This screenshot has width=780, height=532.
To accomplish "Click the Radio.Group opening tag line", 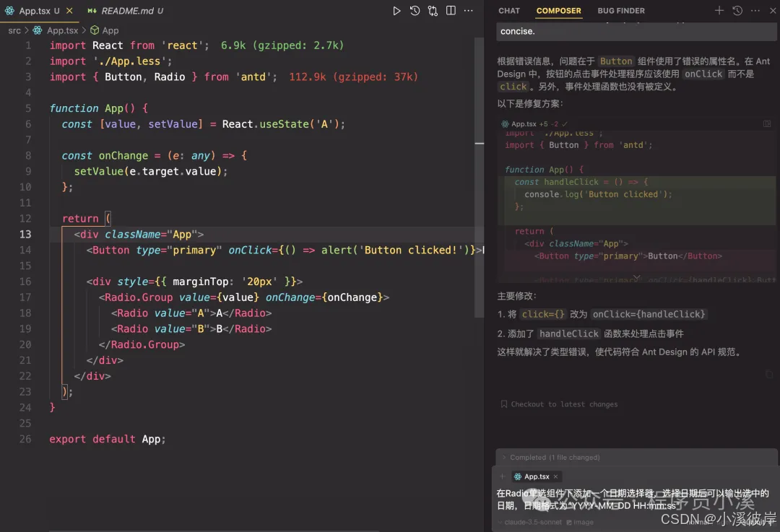I will (244, 297).
